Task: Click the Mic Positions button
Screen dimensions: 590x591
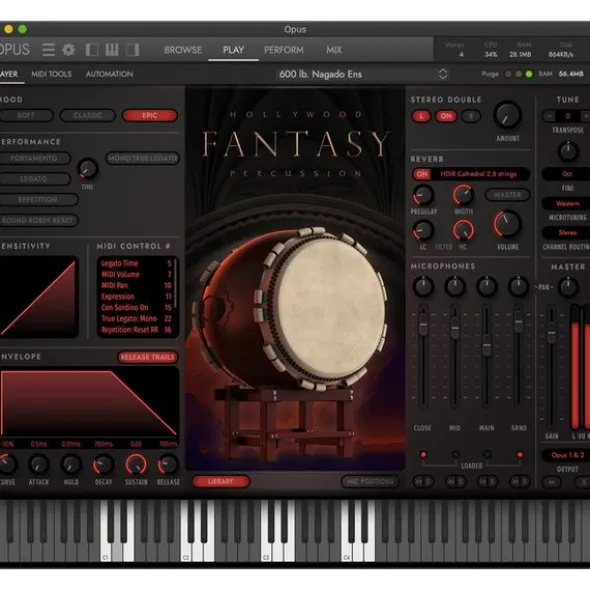Action: pos(370,481)
